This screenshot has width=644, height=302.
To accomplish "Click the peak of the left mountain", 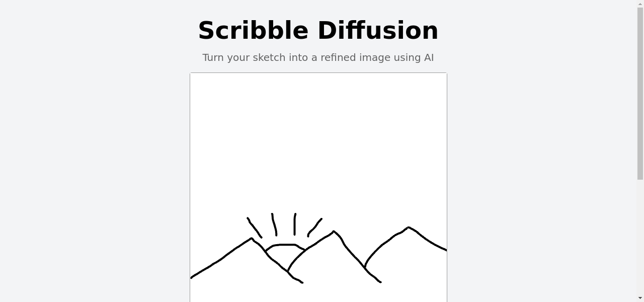I will (251, 239).
